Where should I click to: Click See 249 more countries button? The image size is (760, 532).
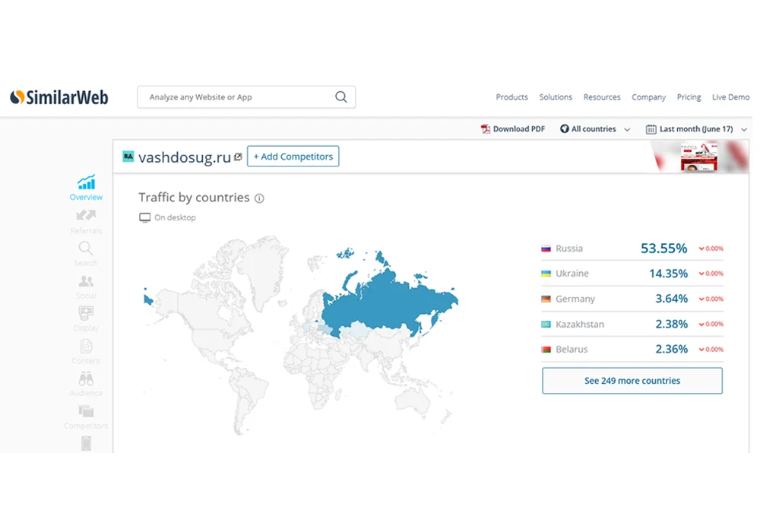[x=632, y=380]
